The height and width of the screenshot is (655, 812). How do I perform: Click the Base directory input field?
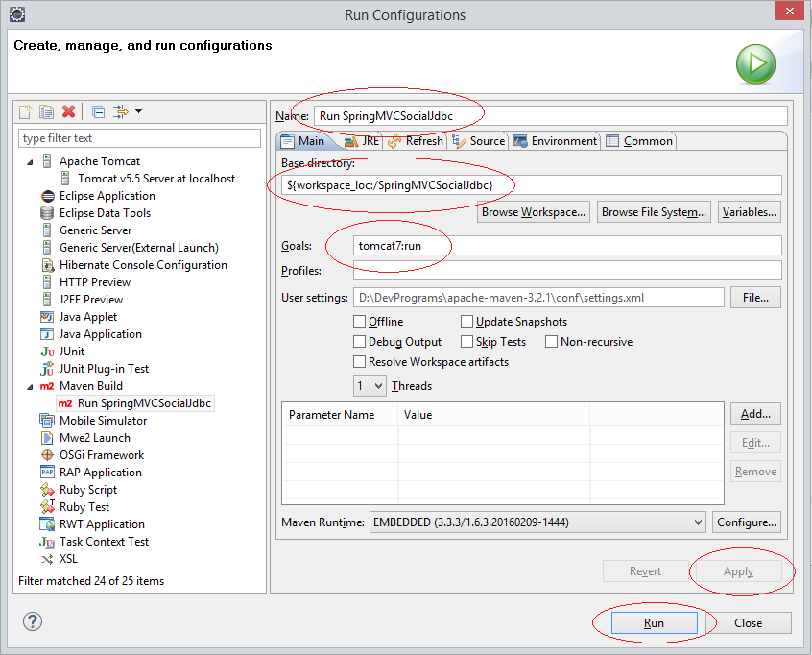pos(532,185)
